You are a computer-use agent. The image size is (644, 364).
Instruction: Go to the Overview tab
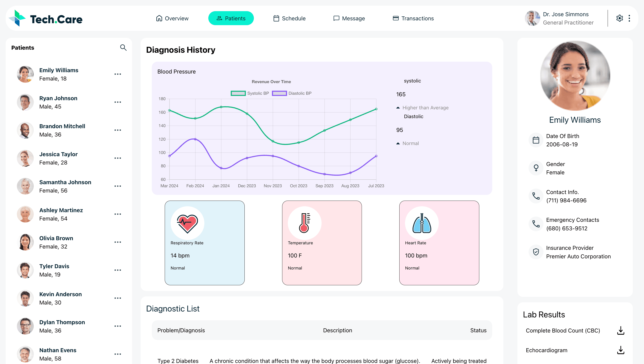click(x=172, y=18)
